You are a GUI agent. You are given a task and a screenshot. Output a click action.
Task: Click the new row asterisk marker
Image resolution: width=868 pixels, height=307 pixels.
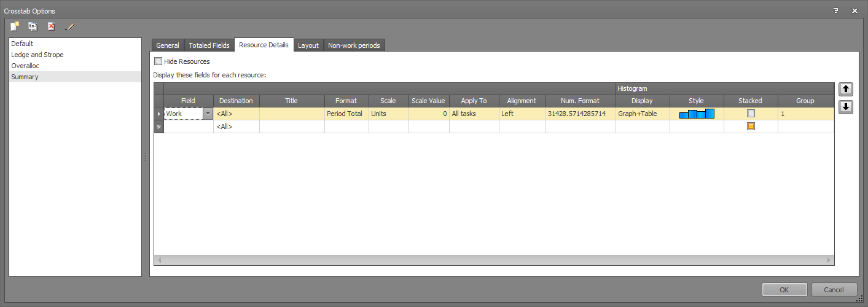[x=158, y=126]
